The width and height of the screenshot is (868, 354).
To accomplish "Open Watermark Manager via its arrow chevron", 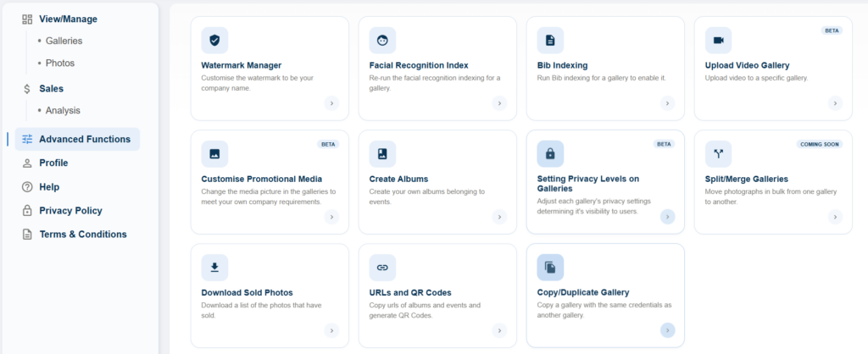I will click(331, 102).
